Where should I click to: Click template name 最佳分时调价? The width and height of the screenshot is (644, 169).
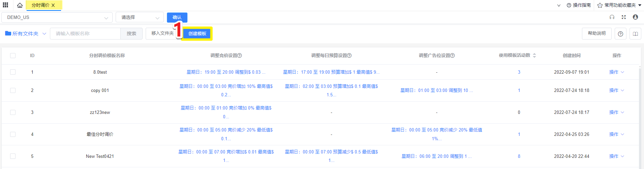[x=100, y=134]
